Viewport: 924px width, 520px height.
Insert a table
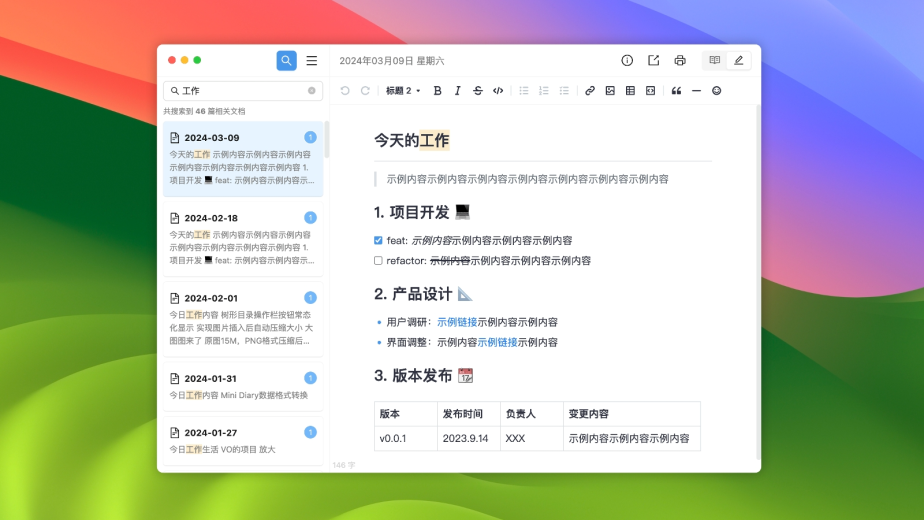tap(631, 91)
